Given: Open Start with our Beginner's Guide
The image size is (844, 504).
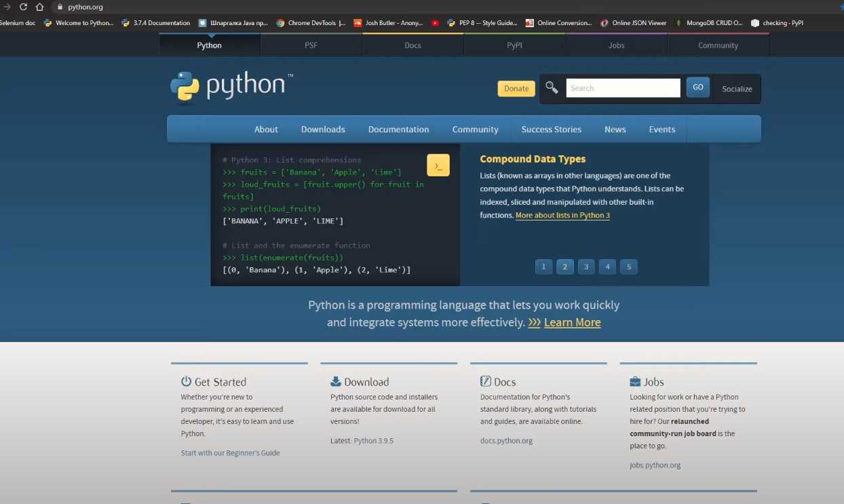Looking at the screenshot, I should click(x=230, y=452).
